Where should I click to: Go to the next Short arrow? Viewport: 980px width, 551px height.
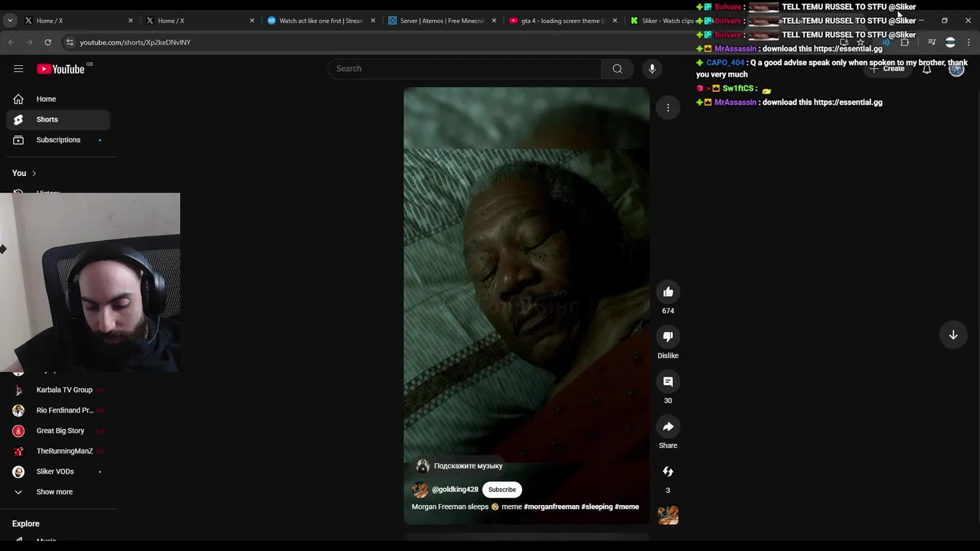pyautogui.click(x=953, y=335)
